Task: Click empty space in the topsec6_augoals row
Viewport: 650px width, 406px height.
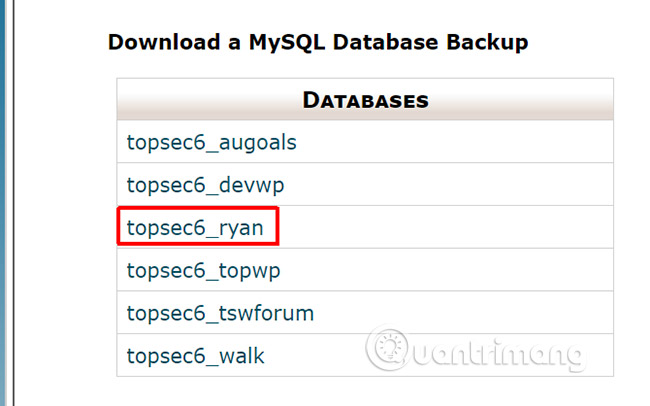Action: [454, 142]
